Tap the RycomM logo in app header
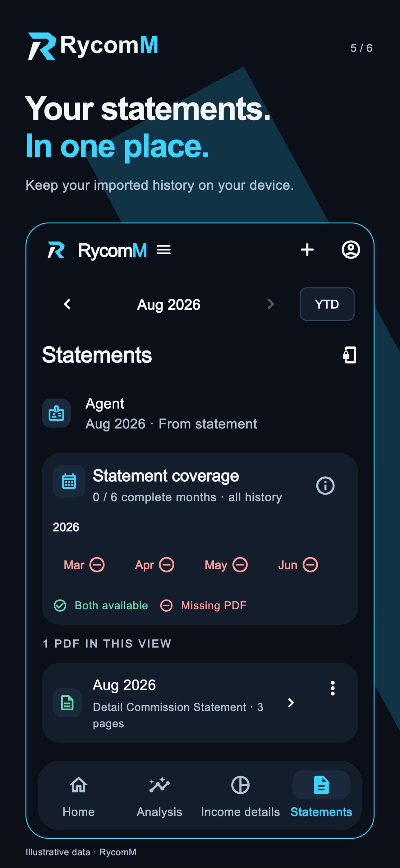The height and width of the screenshot is (868, 400). click(97, 250)
